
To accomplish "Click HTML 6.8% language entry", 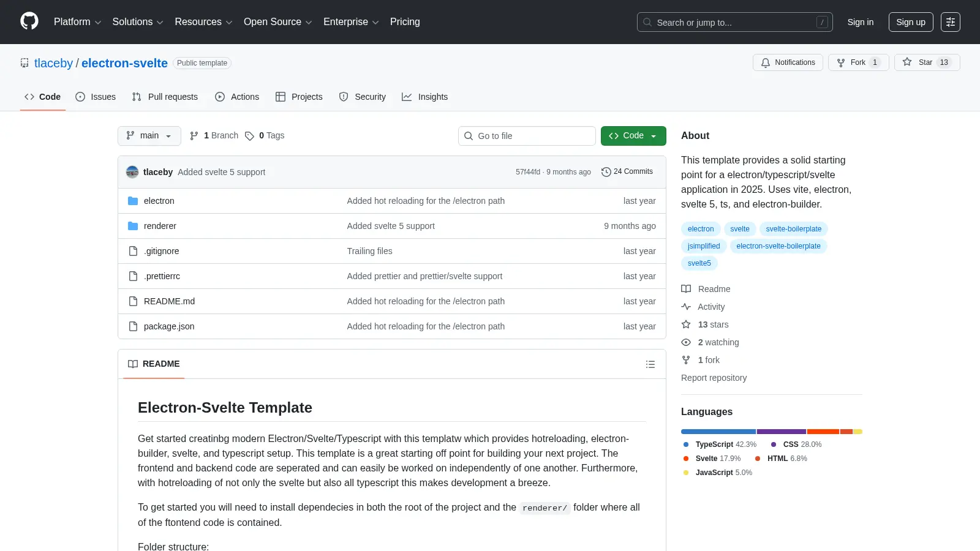I will [x=782, y=459].
